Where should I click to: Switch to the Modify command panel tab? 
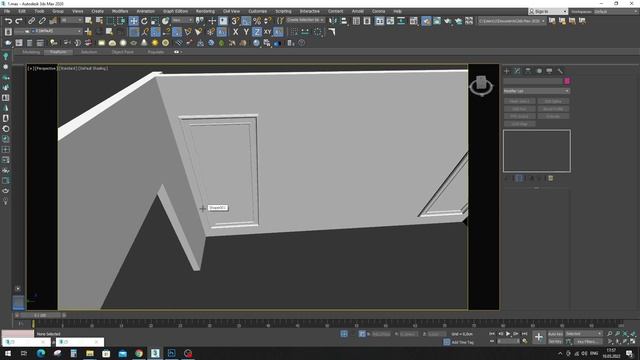coord(517,71)
